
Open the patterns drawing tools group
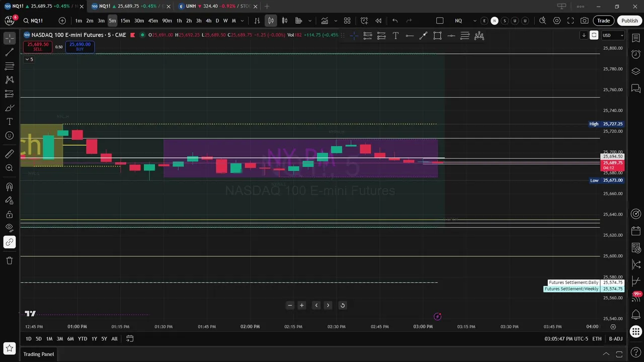coord(9,79)
